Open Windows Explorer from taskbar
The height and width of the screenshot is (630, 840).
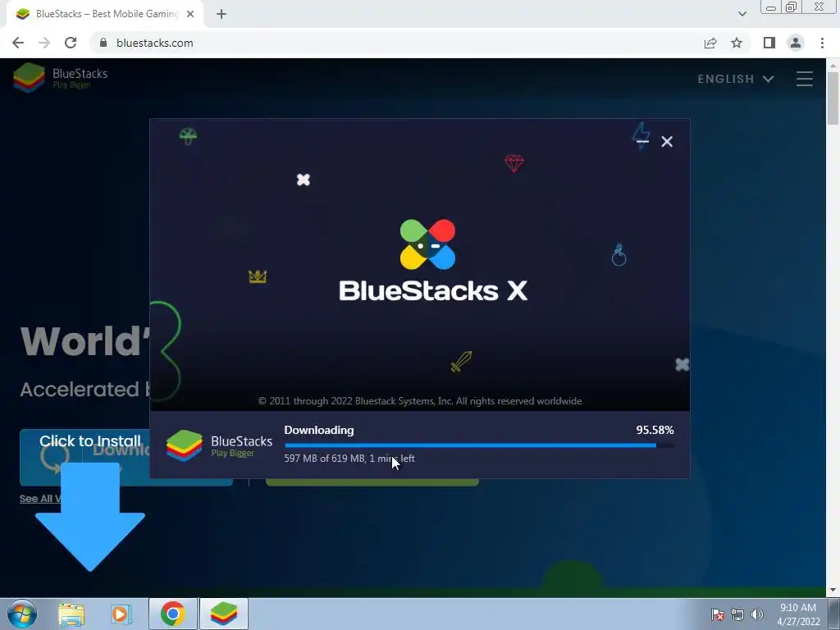(71, 614)
